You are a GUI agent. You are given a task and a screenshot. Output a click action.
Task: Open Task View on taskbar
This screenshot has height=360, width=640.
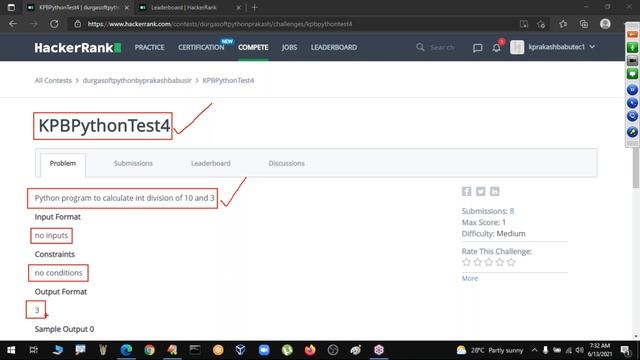coord(33,350)
